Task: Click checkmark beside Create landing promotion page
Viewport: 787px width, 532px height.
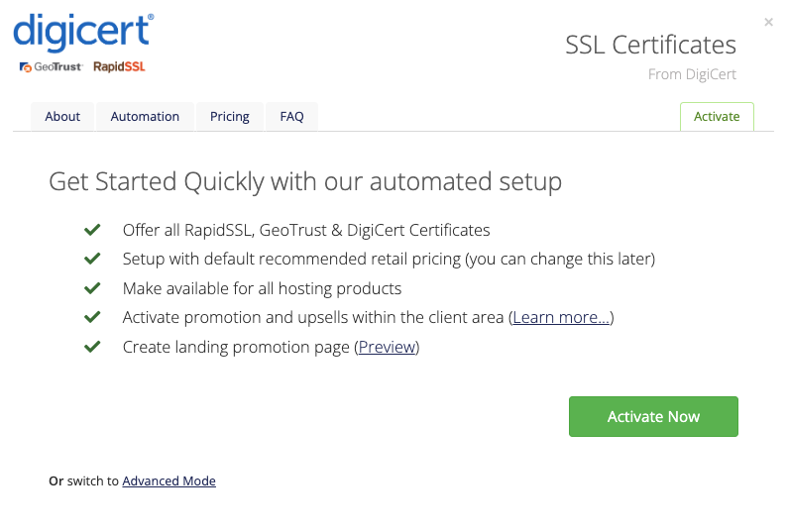Action: point(92,348)
